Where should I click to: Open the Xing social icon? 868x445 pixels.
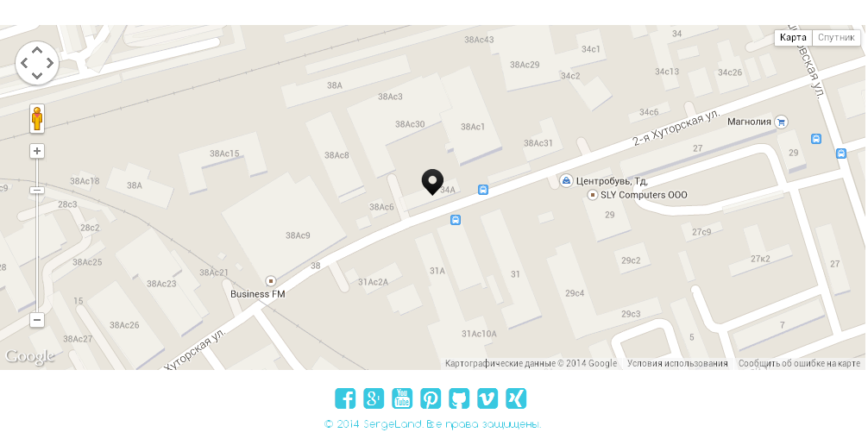[516, 398]
